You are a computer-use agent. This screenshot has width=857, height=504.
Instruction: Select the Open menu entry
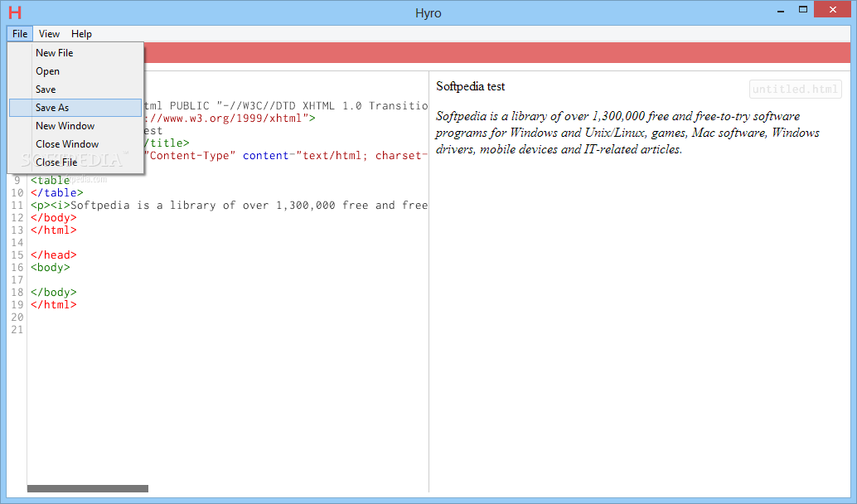[75, 71]
